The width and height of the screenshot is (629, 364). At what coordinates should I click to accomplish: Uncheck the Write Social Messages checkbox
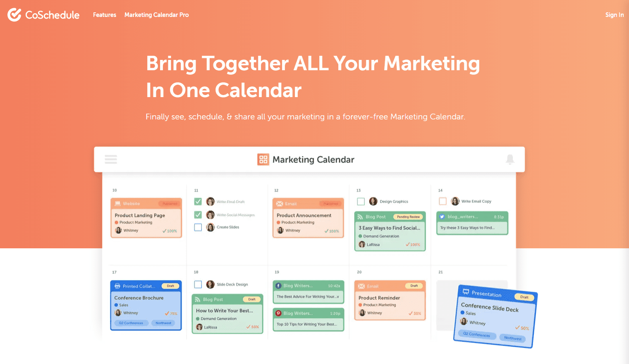click(198, 215)
